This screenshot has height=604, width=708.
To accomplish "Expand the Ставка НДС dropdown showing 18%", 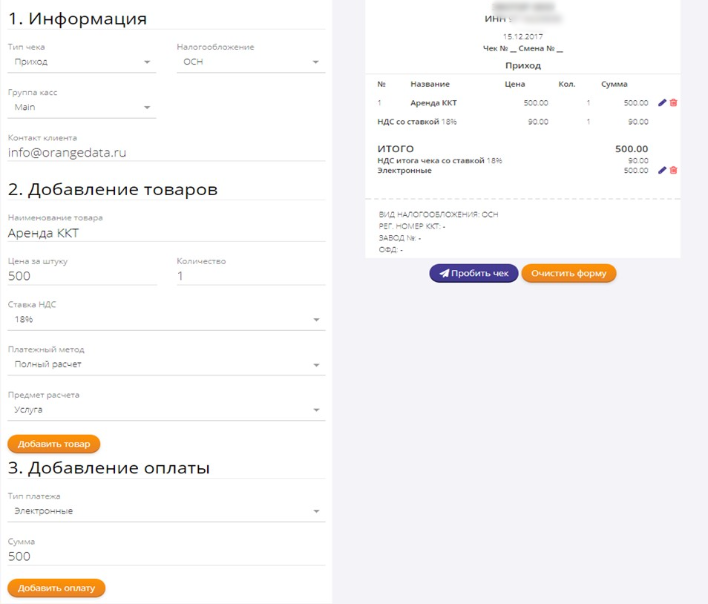I will (x=166, y=320).
